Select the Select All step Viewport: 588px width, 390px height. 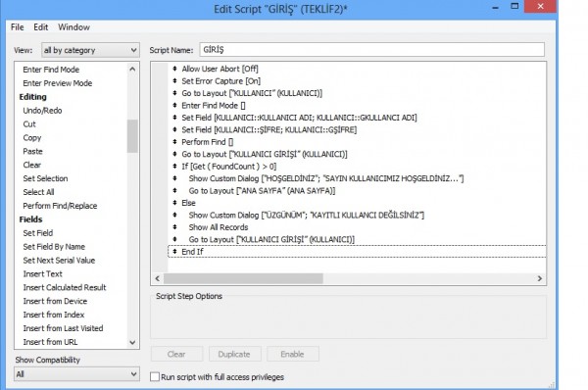pos(38,192)
